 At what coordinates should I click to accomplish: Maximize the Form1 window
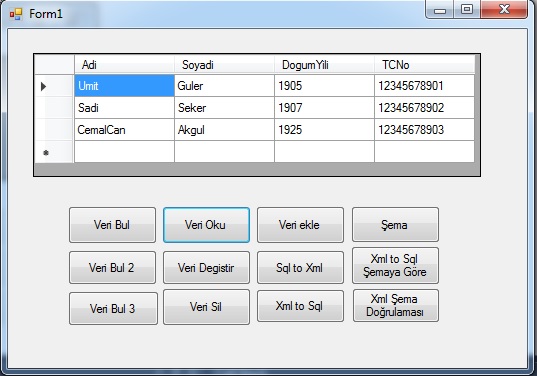pos(467,9)
